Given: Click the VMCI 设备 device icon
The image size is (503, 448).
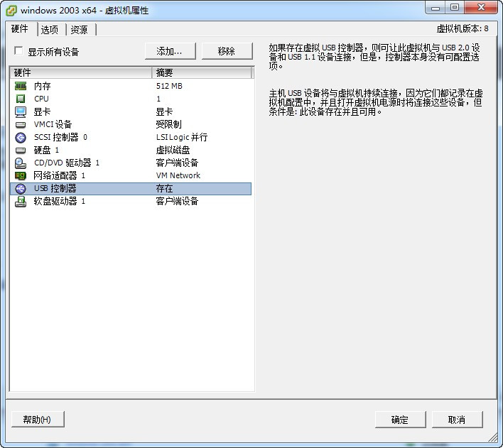Looking at the screenshot, I should coord(21,124).
